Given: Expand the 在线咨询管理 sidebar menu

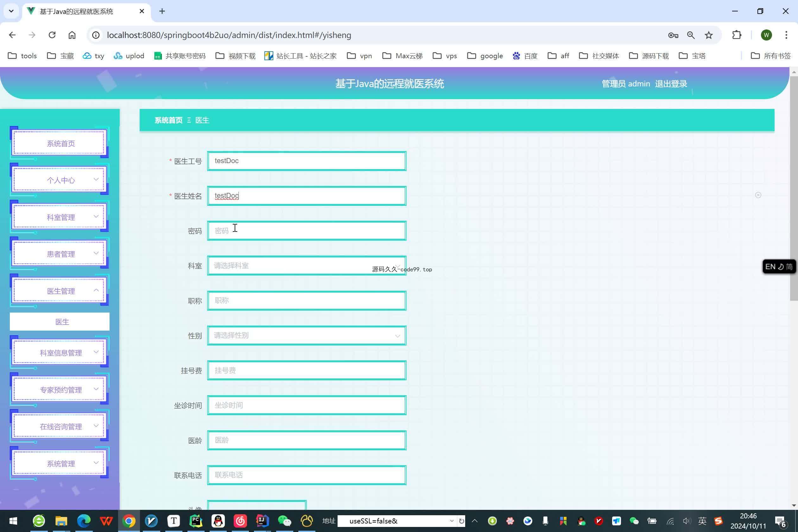Looking at the screenshot, I should (60, 427).
